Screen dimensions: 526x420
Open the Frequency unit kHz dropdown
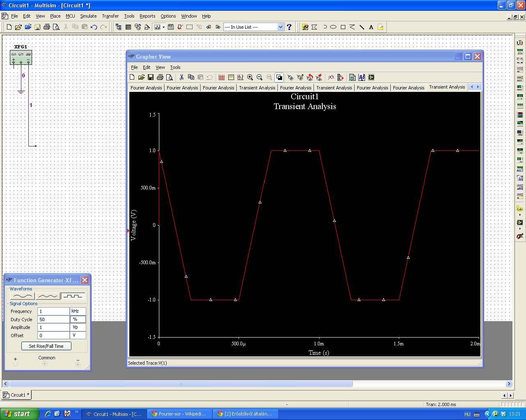click(x=78, y=311)
